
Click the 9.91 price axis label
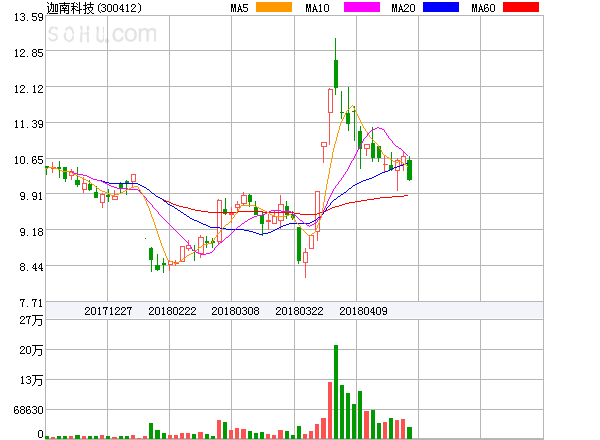pos(31,196)
